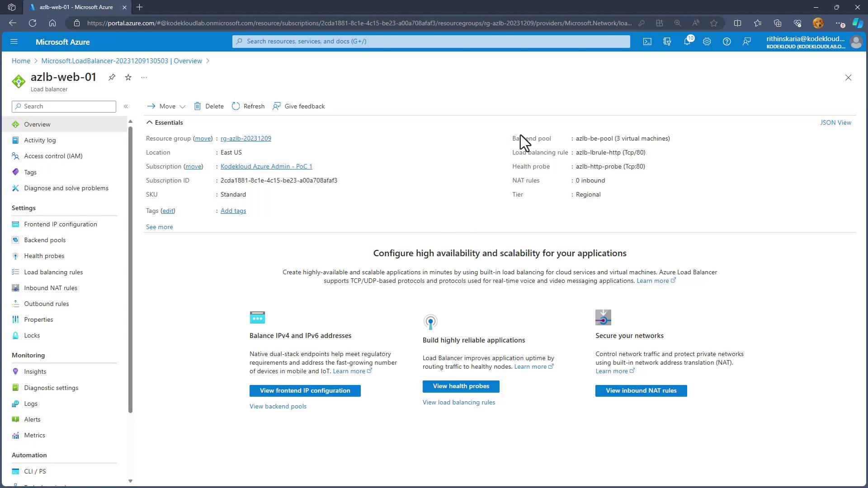Focus the top resource search box
This screenshot has height=488, width=868.
(x=431, y=41)
